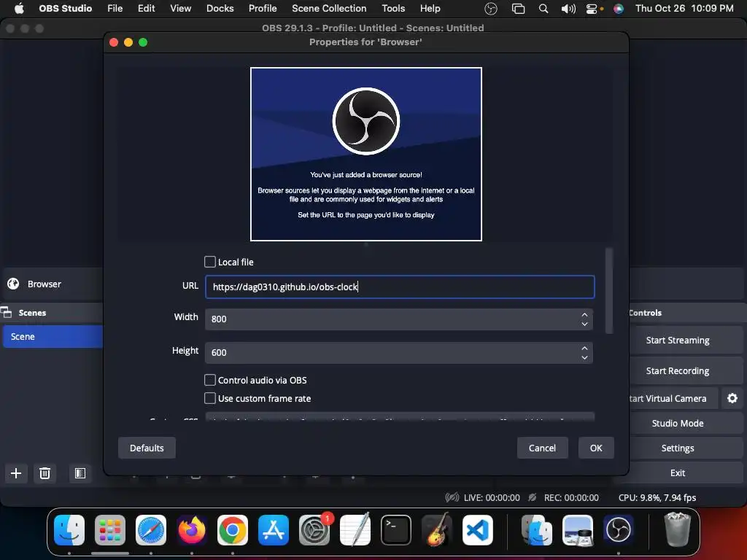The width and height of the screenshot is (747, 560).
Task: Click Start Recording
Action: 678,370
